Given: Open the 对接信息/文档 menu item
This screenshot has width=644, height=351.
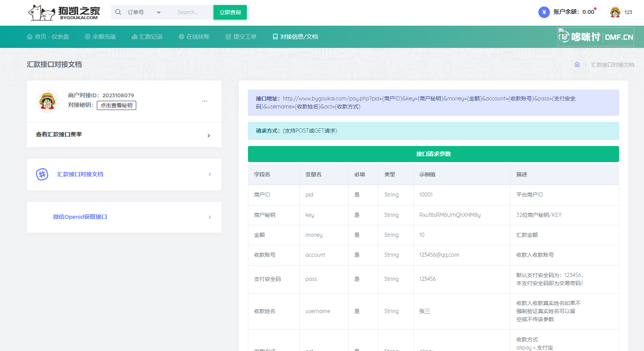Looking at the screenshot, I should pyautogui.click(x=295, y=37).
